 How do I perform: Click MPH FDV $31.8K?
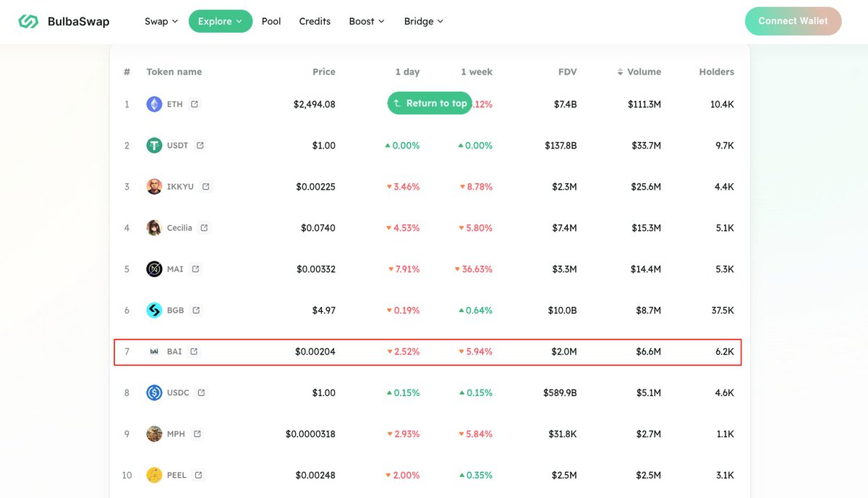click(x=563, y=434)
